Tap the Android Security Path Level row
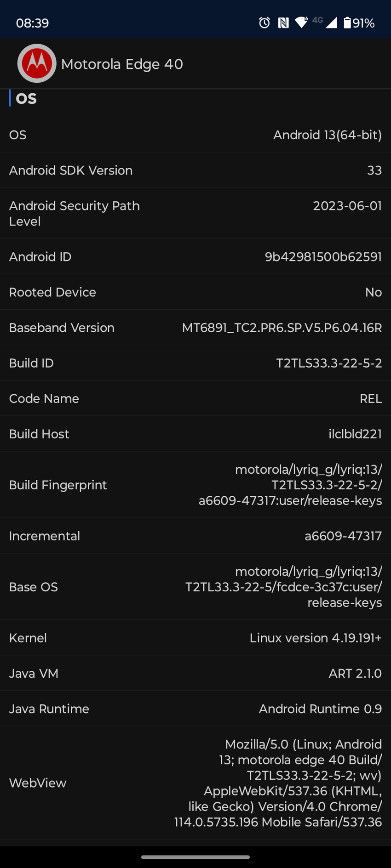Screen dimensions: 391x868 [x=195, y=213]
